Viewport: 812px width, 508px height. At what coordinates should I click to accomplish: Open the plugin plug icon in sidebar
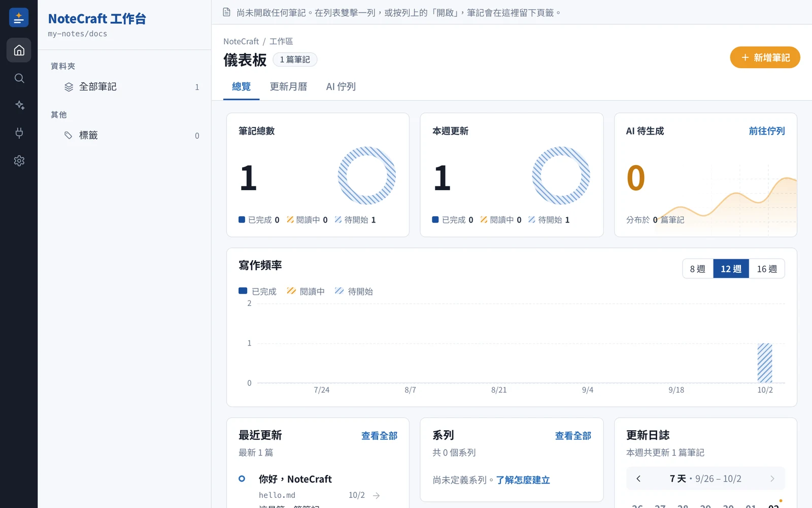(x=19, y=133)
